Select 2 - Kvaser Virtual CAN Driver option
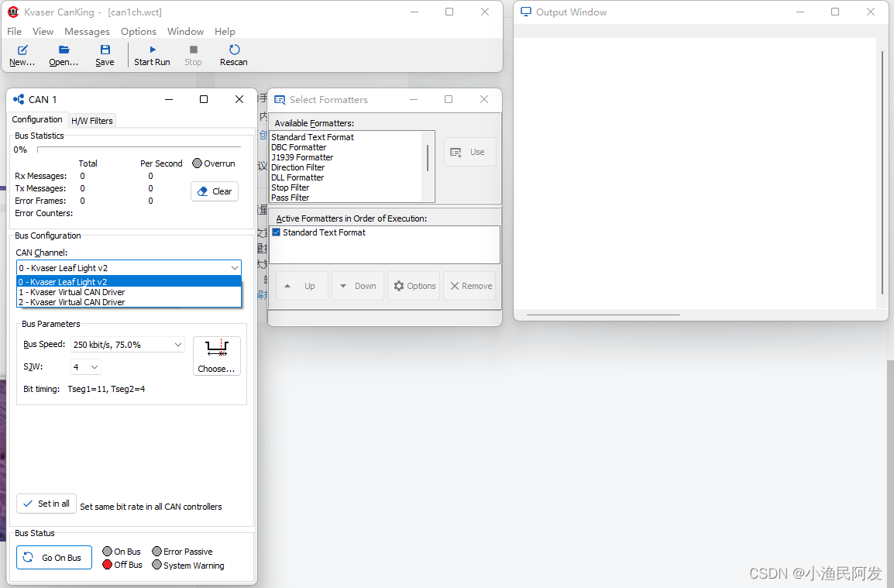 (129, 302)
